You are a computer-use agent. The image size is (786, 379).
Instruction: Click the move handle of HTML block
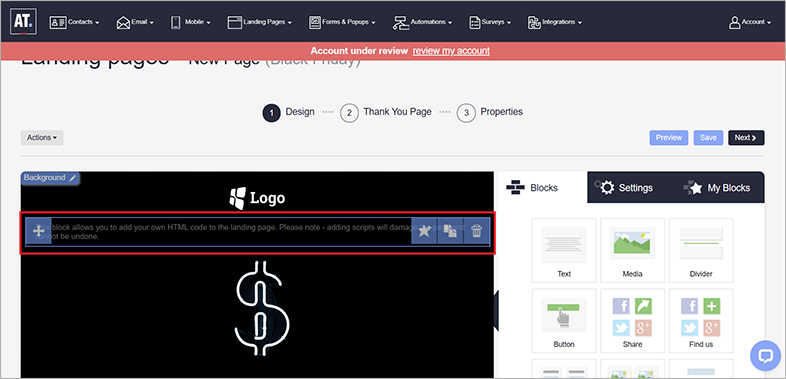[39, 231]
